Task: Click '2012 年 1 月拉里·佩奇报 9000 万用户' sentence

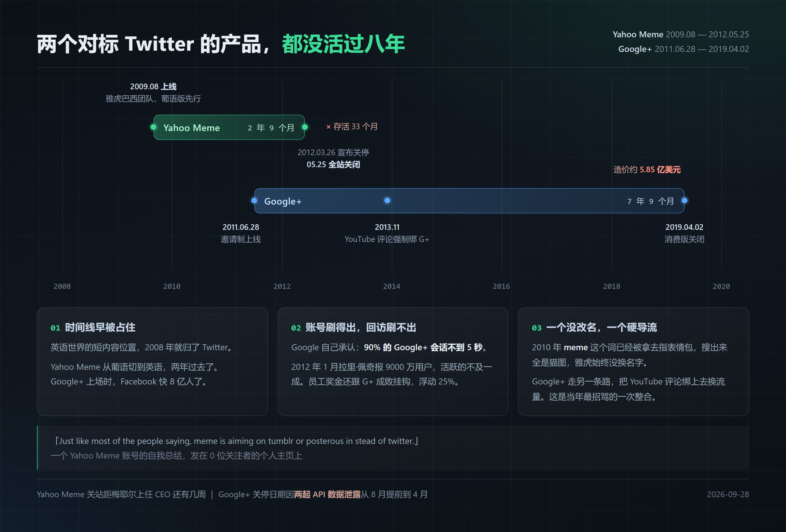Action: click(392, 367)
